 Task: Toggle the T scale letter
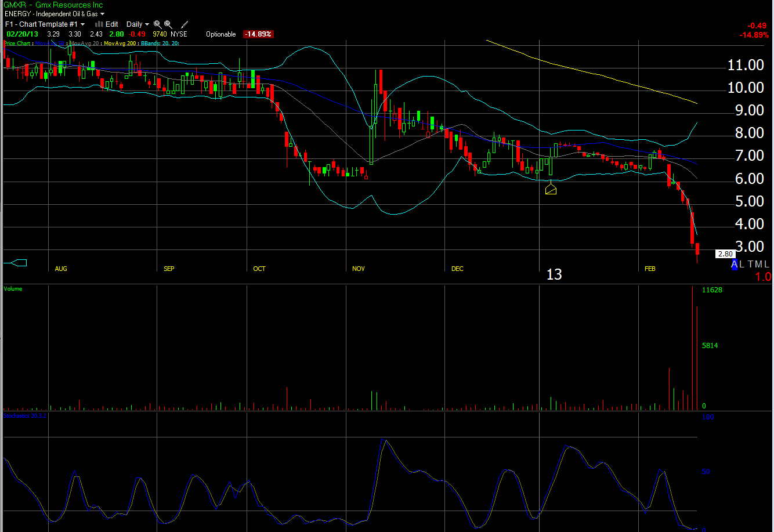click(x=751, y=265)
